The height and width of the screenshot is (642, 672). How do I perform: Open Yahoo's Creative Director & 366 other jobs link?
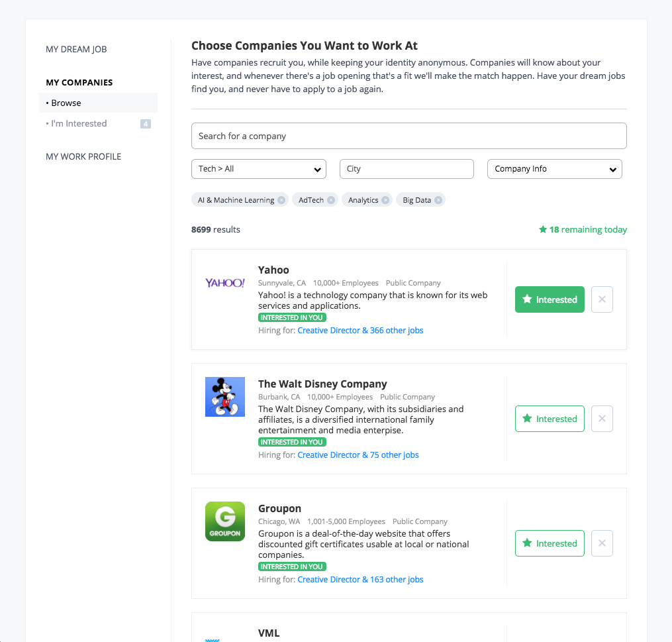click(360, 330)
